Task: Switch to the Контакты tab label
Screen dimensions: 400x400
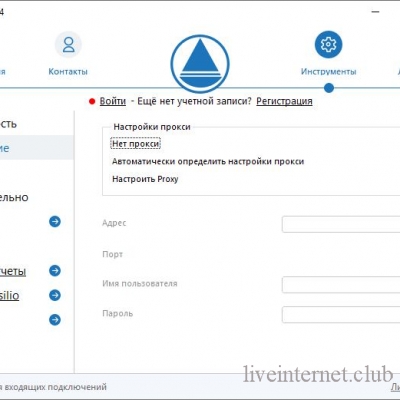Action: 68,72
